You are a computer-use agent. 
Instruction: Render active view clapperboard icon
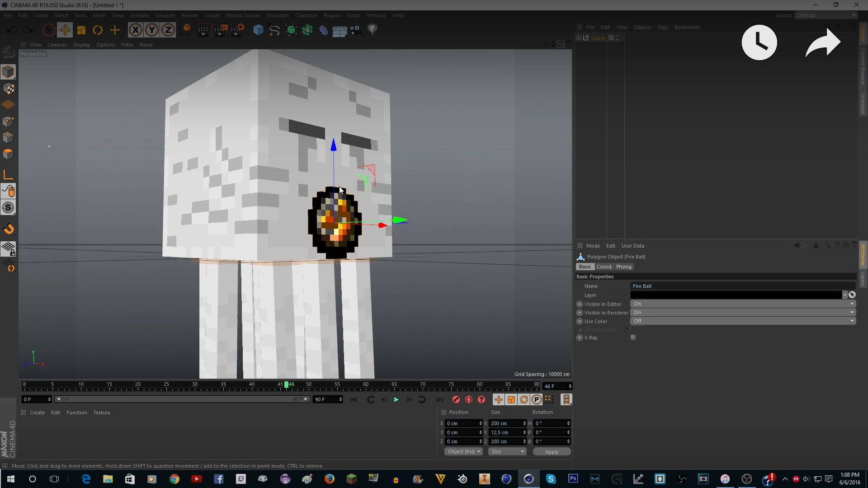pyautogui.click(x=204, y=30)
